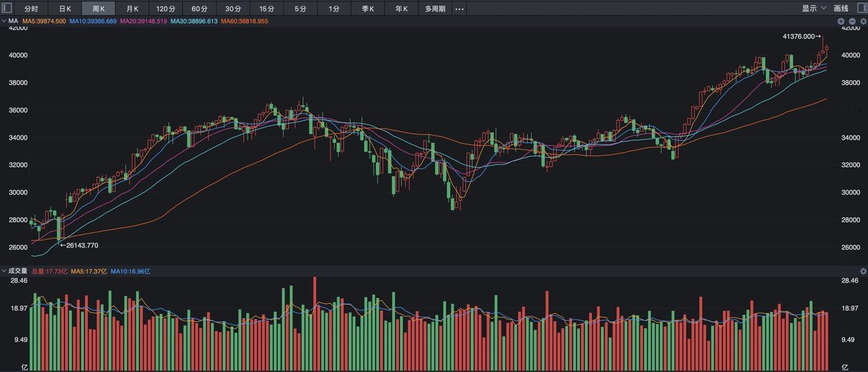The width and height of the screenshot is (868, 372).
Task: Switch to 年K yearly chart tab
Action: pyautogui.click(x=401, y=9)
